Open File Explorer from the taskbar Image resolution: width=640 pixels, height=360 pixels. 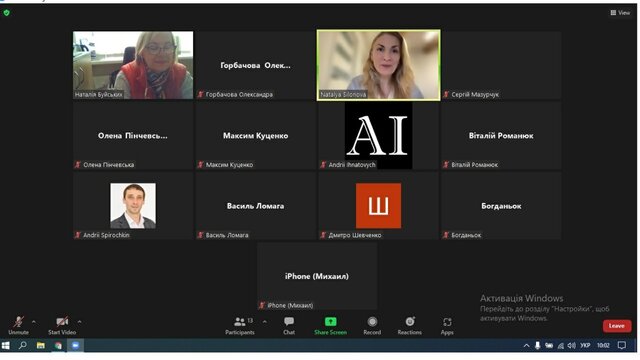point(40,345)
